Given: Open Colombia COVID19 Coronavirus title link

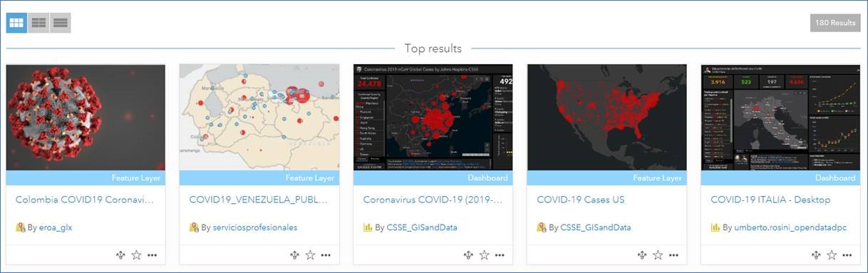Looking at the screenshot, I should tap(84, 200).
